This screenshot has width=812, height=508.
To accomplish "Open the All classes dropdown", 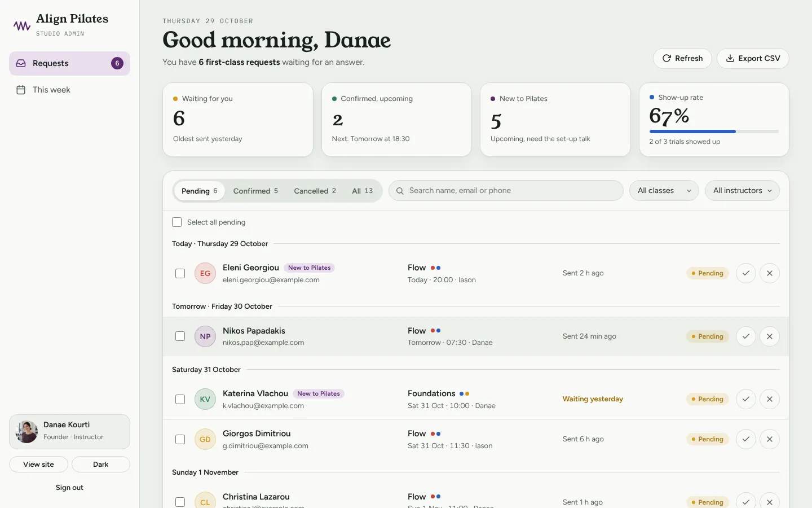I will click(664, 191).
